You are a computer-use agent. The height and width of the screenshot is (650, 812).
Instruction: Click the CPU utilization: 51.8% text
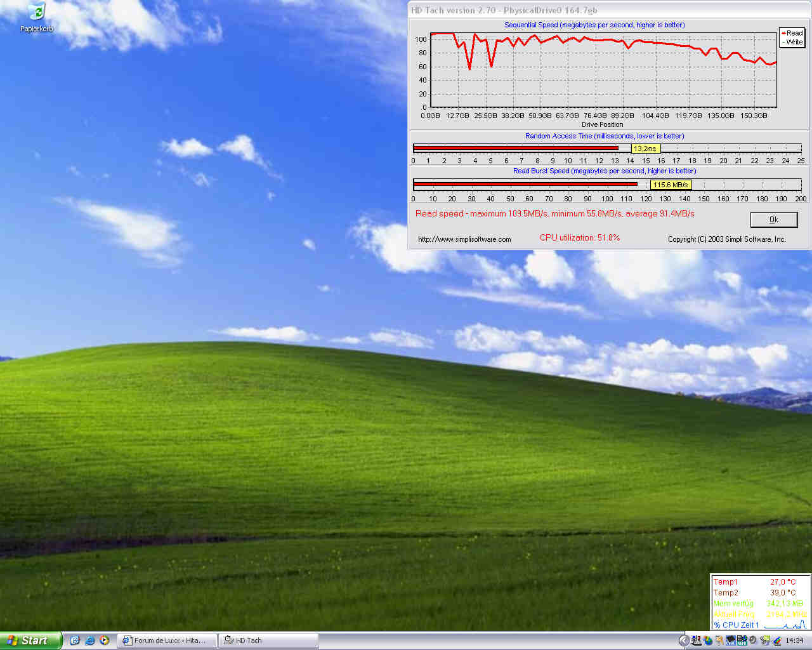[580, 237]
